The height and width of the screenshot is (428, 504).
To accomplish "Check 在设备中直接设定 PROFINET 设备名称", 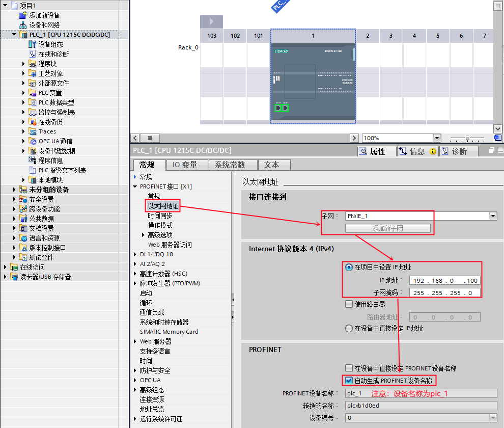I will coord(349,368).
